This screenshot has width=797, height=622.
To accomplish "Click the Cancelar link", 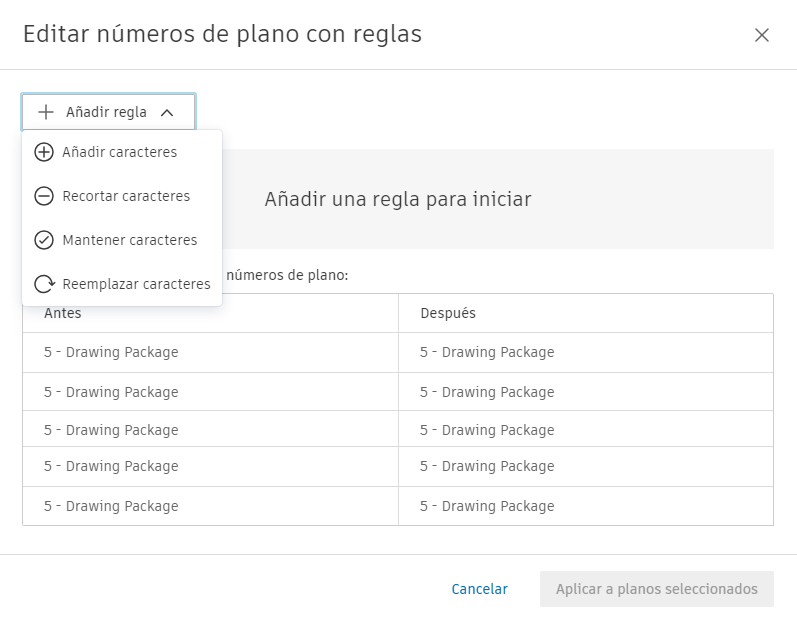I will pyautogui.click(x=479, y=589).
